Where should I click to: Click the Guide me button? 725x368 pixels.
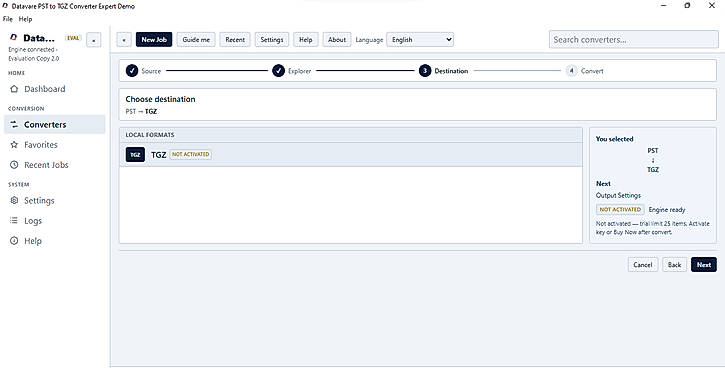[x=196, y=40]
